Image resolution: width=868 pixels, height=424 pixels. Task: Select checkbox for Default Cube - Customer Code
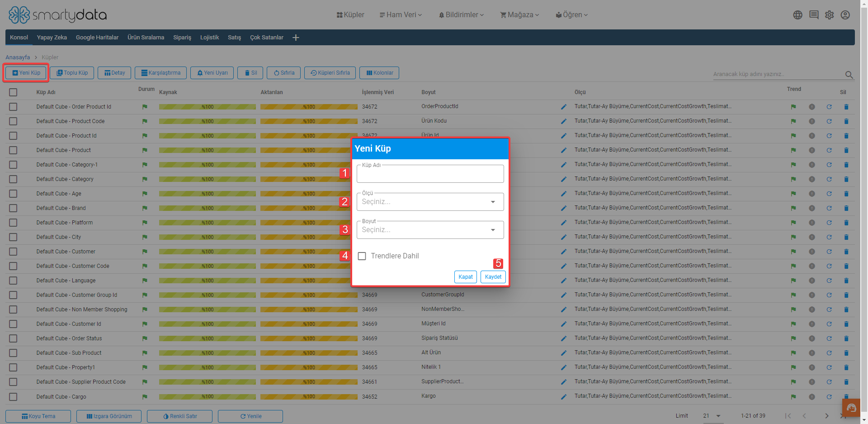coord(13,266)
